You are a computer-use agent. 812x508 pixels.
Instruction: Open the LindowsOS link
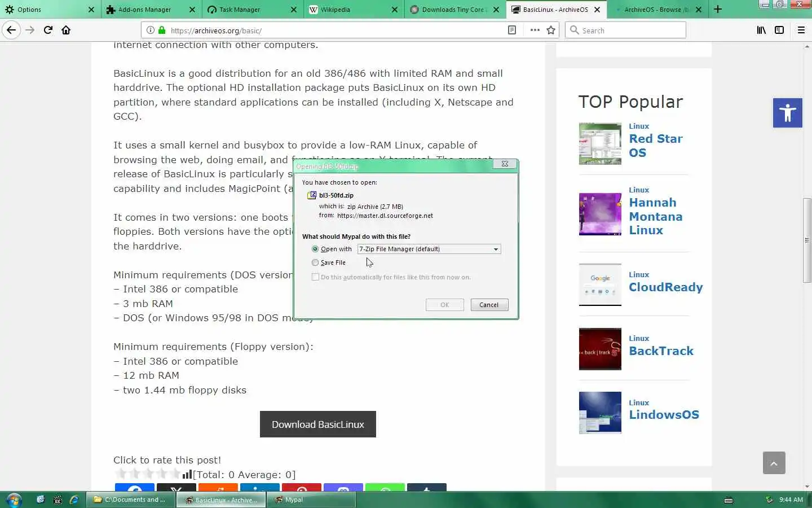[x=664, y=415]
